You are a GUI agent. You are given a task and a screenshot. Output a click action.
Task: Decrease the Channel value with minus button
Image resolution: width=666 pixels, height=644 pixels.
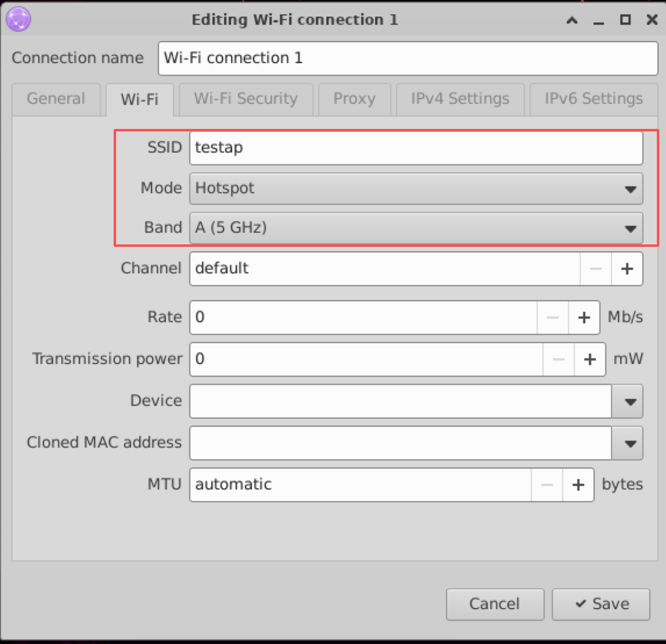pos(596,269)
